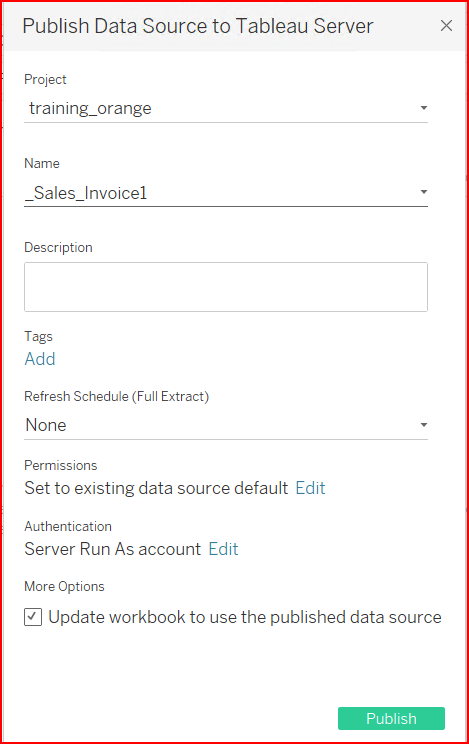Edit the Permissions setting

pos(310,488)
